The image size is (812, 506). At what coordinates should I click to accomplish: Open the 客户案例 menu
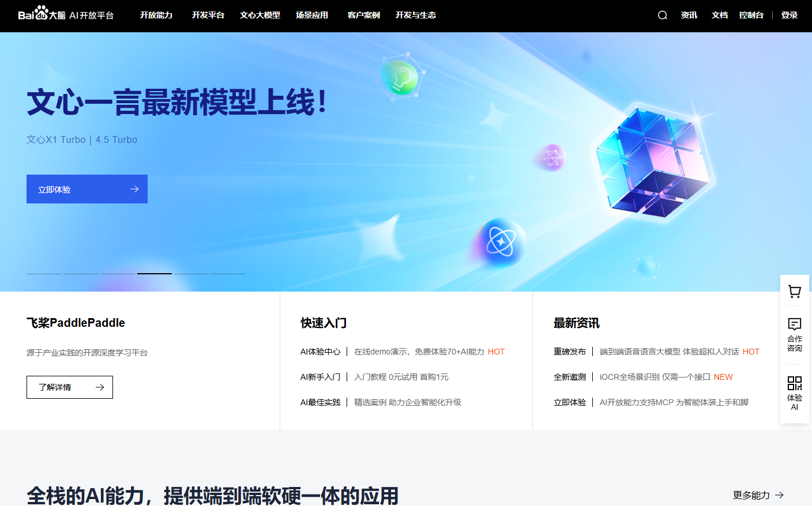tap(364, 15)
